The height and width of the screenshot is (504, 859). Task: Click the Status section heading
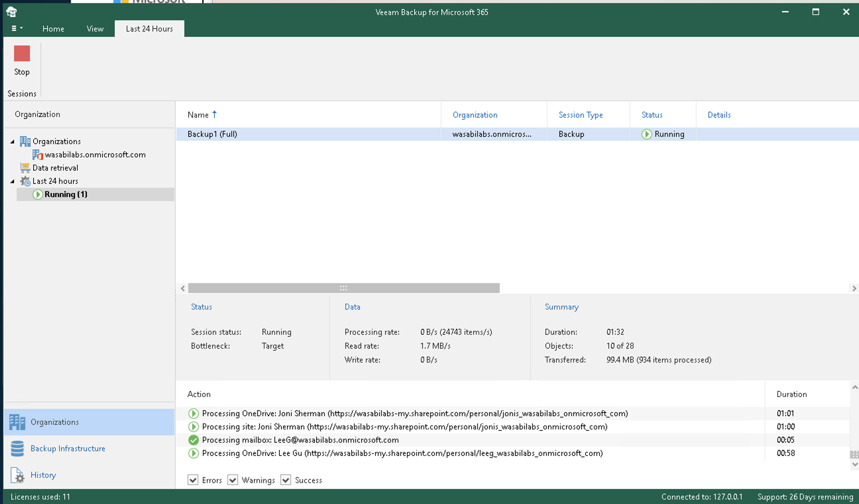[201, 307]
